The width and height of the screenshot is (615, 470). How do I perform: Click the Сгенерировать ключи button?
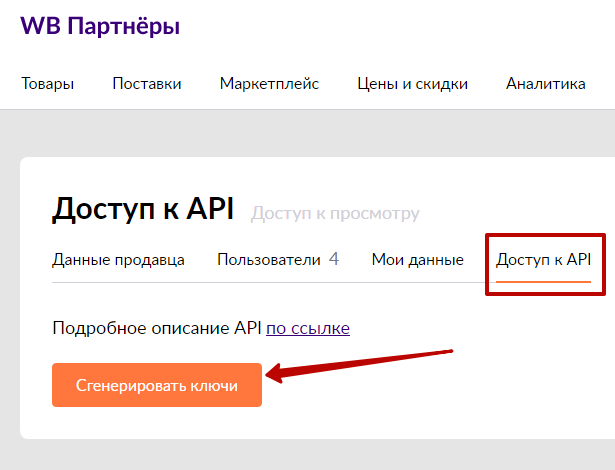point(157,385)
